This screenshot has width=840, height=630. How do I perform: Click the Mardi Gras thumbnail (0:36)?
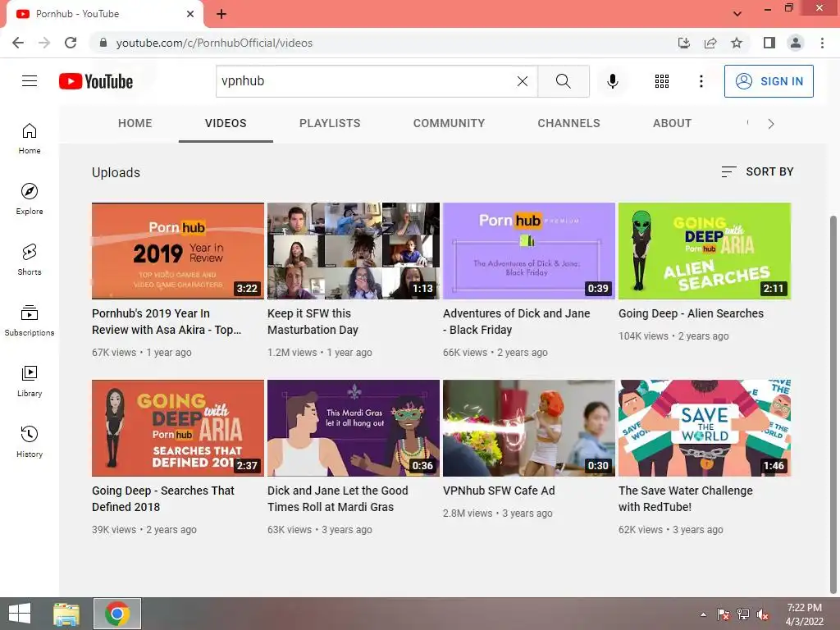point(354,428)
